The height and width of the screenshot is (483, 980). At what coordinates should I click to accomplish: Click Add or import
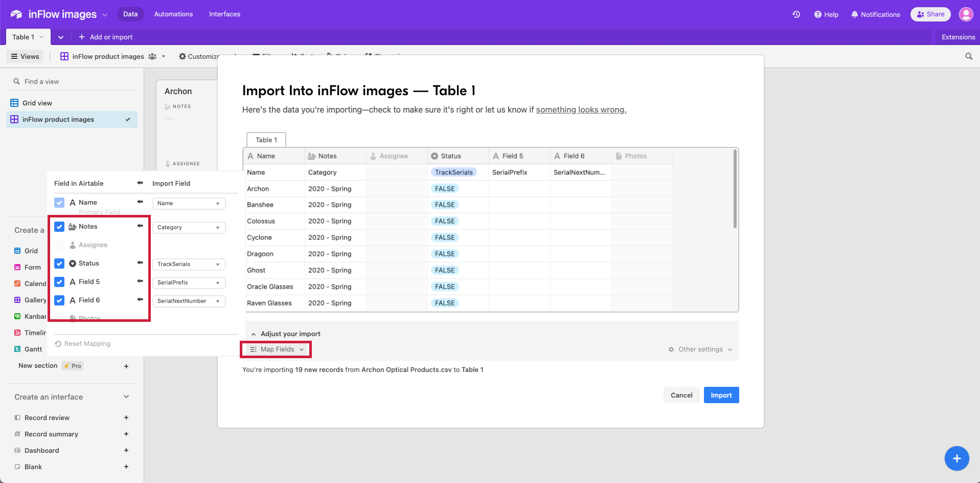tap(106, 37)
